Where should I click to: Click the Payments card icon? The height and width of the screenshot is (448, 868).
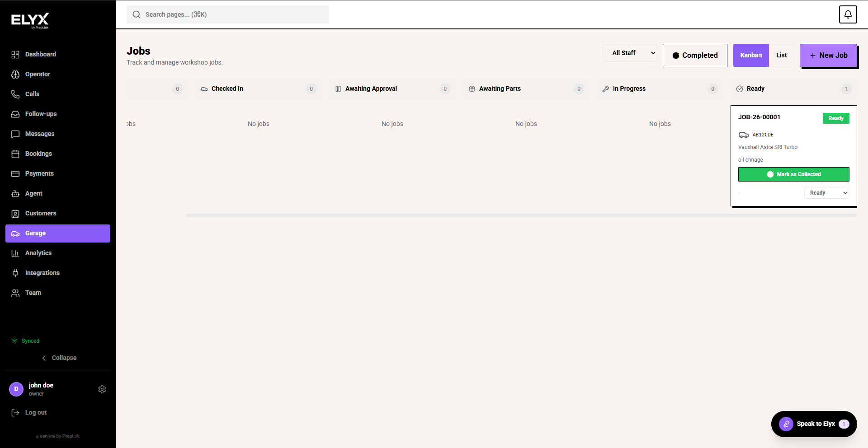[x=15, y=173]
